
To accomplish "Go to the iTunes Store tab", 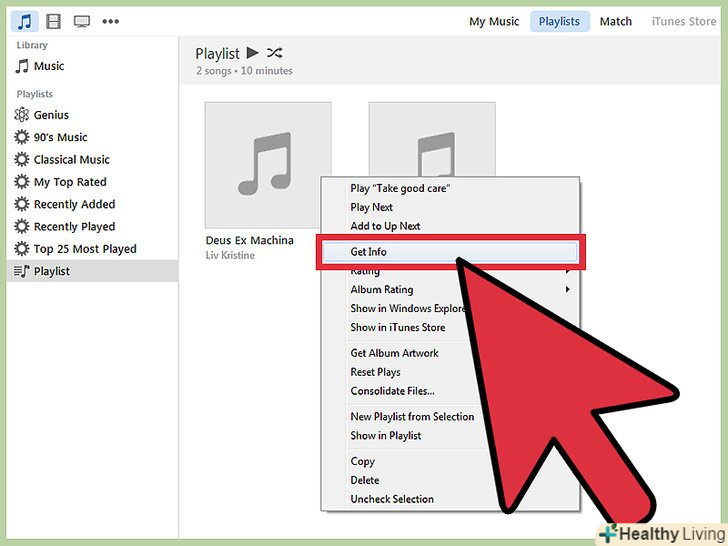I will tap(684, 21).
